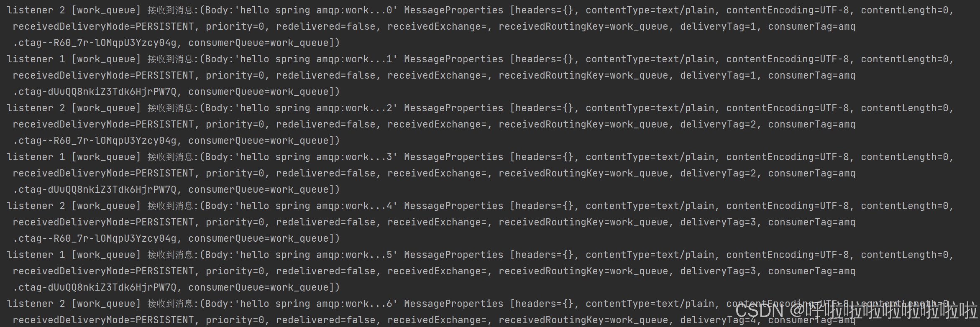Click MessageProperties on the work...3 log line
Viewport: 980px width, 327px height.
(x=454, y=157)
